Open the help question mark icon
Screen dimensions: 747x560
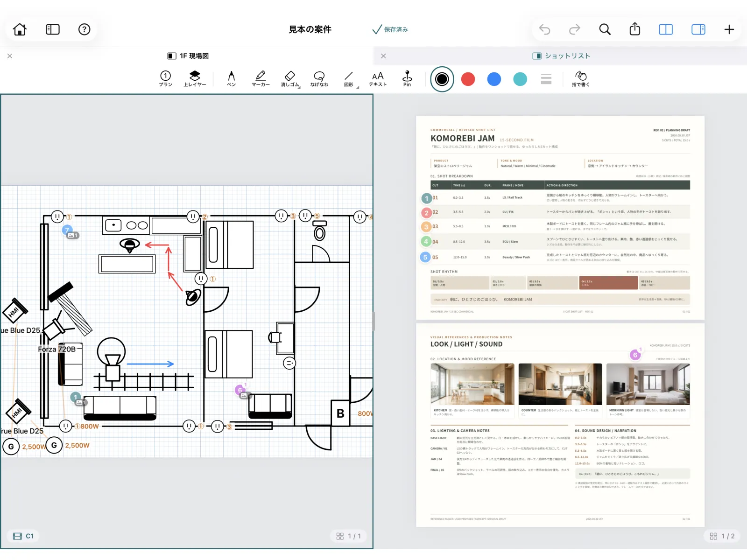pos(84,29)
